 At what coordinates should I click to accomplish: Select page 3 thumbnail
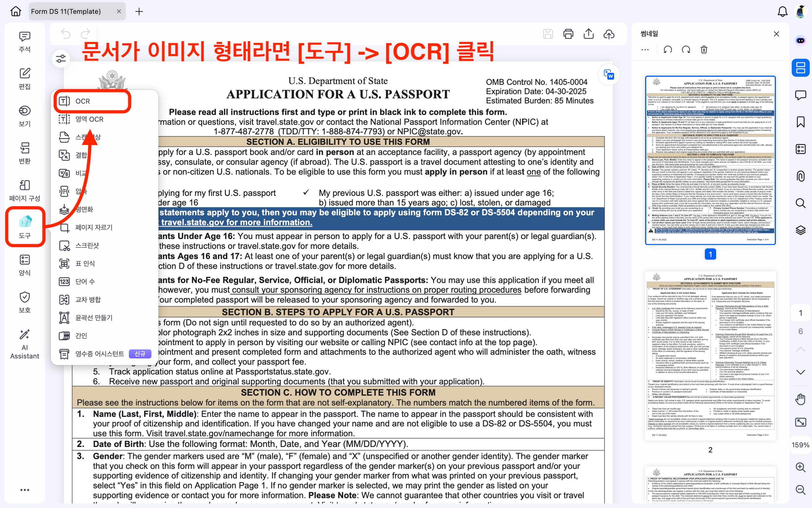tap(710, 485)
